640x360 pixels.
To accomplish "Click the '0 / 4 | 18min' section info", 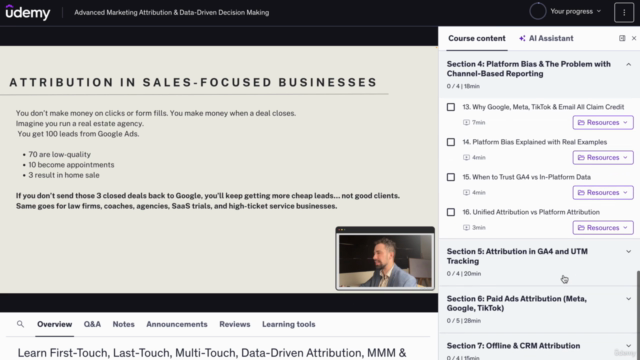I will 463,86.
